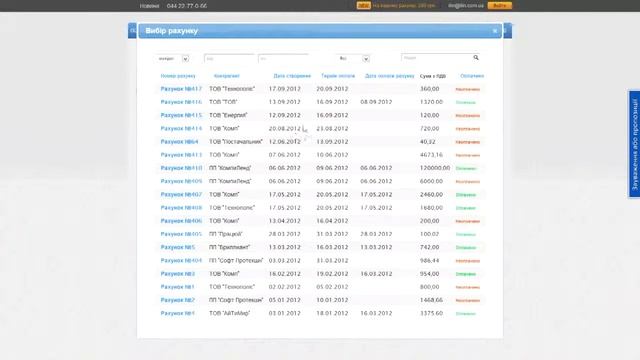Open invoice Рахунок №414
The height and width of the screenshot is (360, 640).
[181, 129]
